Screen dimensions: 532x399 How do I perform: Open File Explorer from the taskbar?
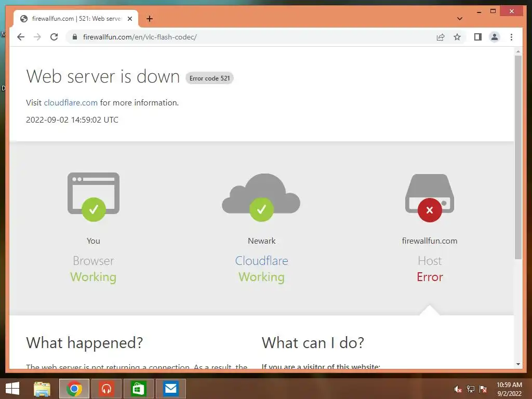(42, 389)
